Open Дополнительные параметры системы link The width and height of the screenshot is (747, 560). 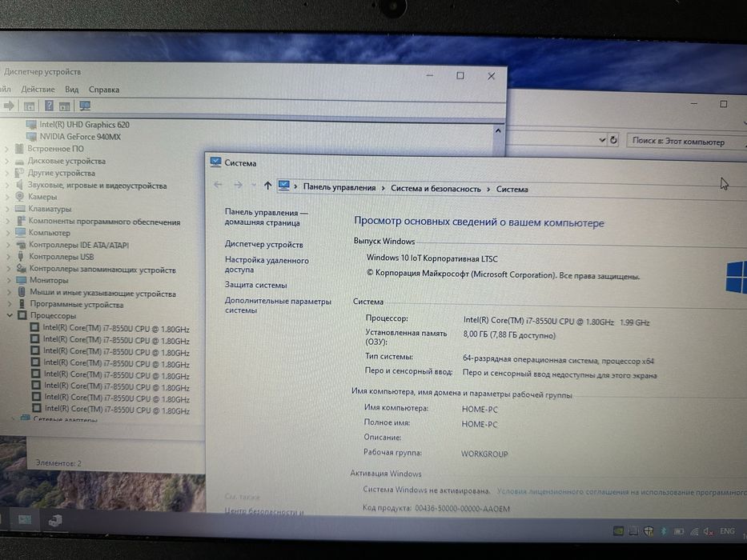click(x=278, y=306)
